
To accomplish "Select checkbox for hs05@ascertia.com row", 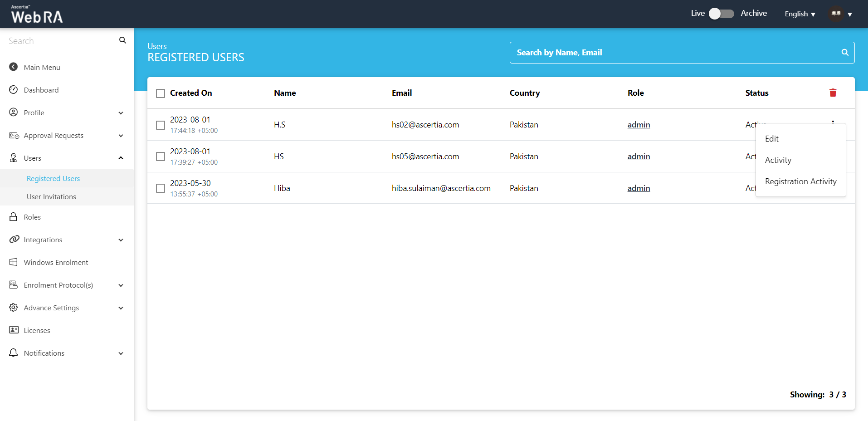I will pyautogui.click(x=161, y=157).
